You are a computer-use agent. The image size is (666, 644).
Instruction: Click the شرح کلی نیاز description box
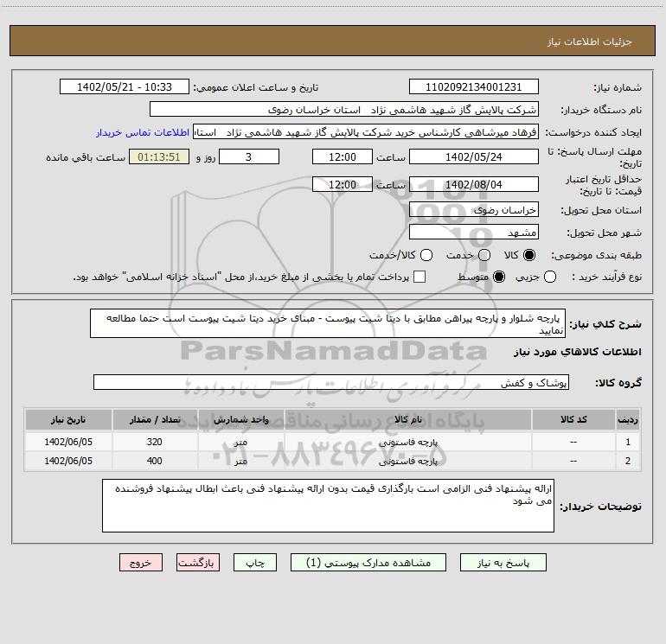(328, 323)
